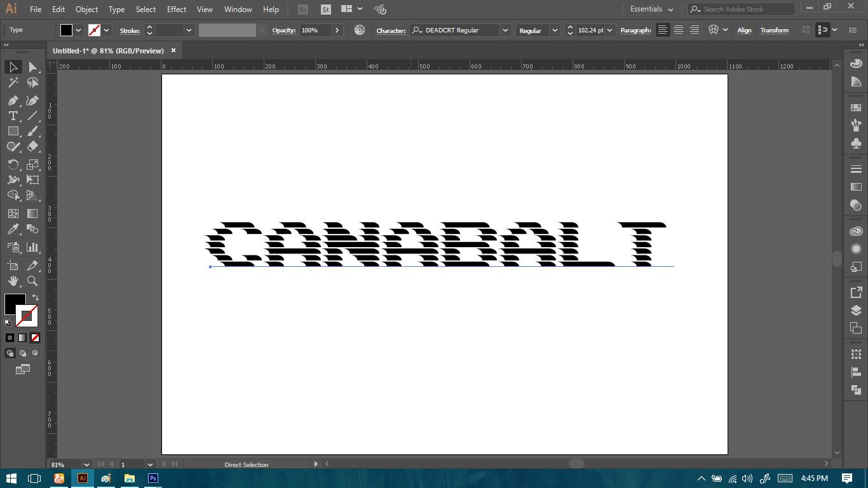868x488 pixels.
Task: Activate the Hand tool
Action: pyautogui.click(x=13, y=281)
